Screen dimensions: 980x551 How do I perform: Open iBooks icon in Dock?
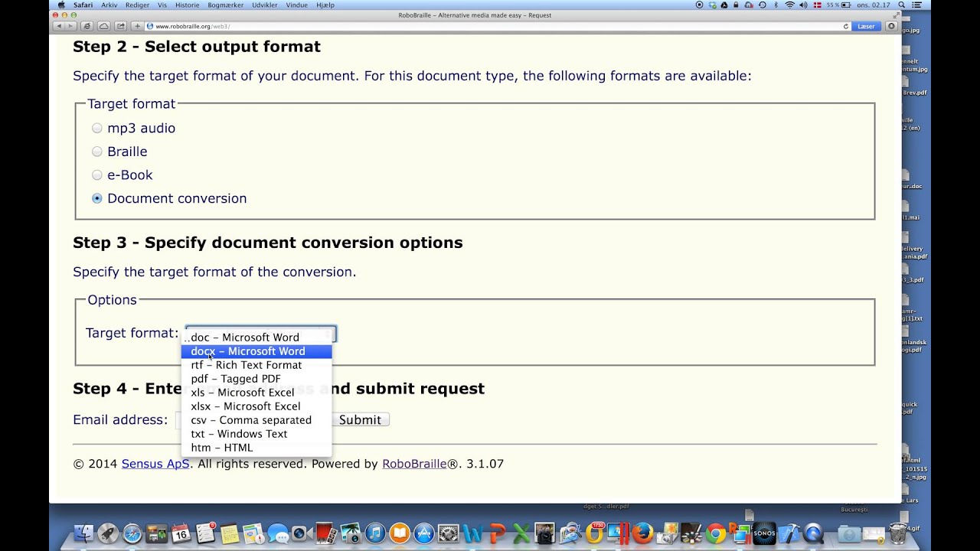coord(399,533)
